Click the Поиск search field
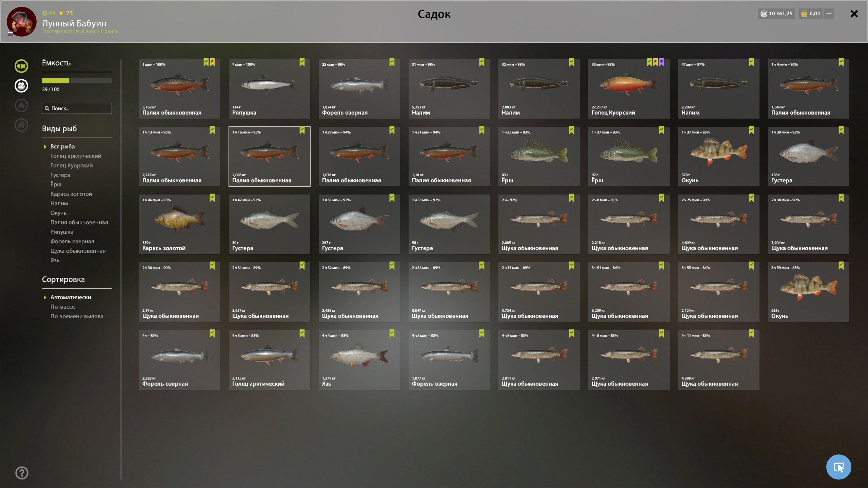Viewport: 868px width, 488px height. coord(77,108)
